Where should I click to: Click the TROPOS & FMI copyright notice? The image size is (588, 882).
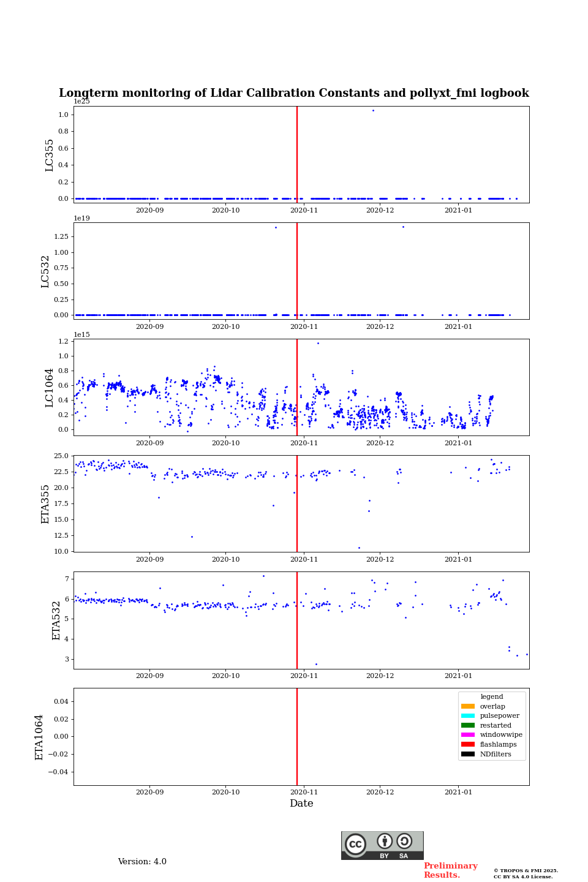point(526,873)
